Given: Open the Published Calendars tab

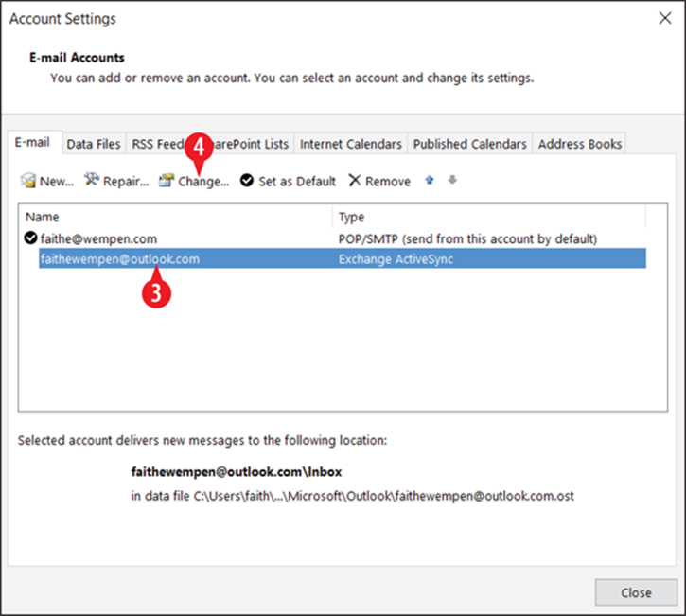Looking at the screenshot, I should pyautogui.click(x=470, y=144).
